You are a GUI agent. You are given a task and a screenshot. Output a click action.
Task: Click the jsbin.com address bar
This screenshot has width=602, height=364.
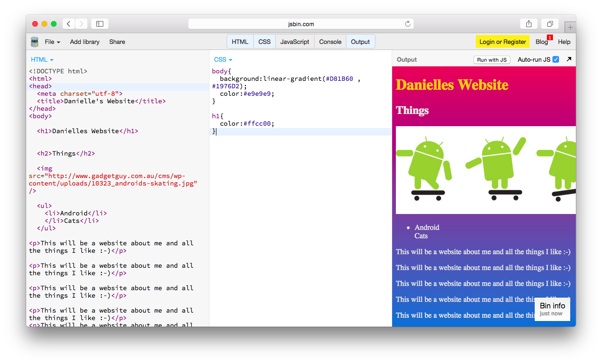click(x=301, y=24)
